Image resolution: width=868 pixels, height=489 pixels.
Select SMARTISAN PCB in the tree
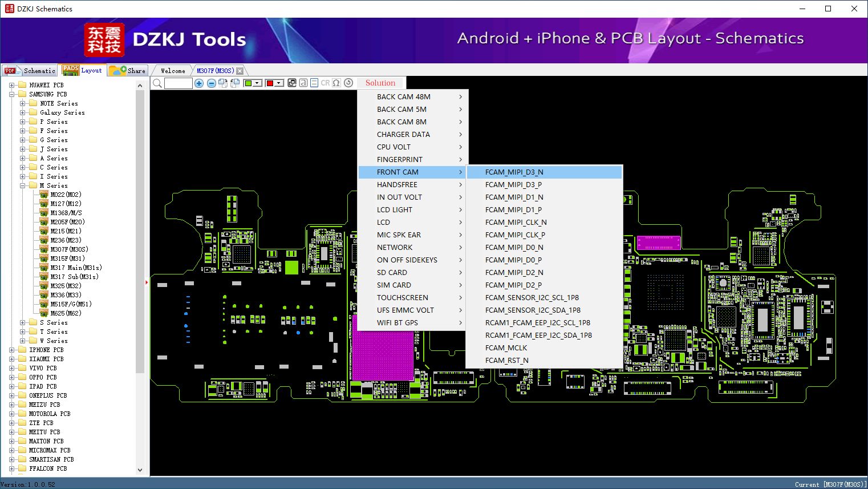click(51, 459)
